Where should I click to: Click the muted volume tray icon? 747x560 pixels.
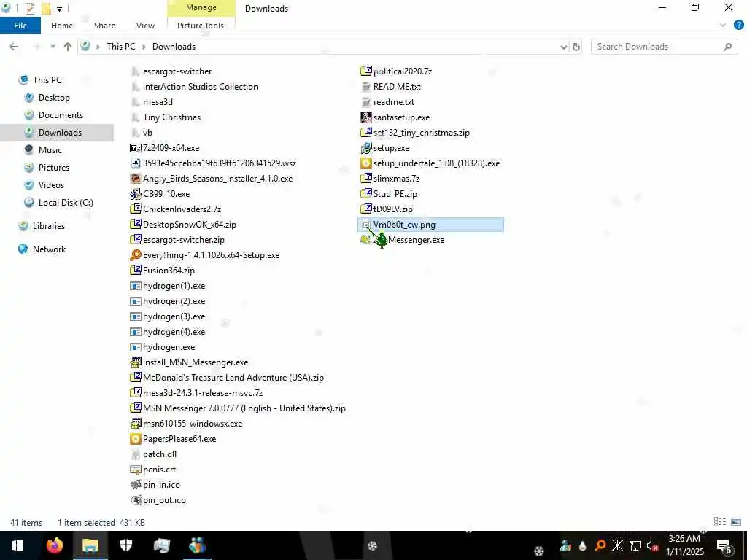652,546
